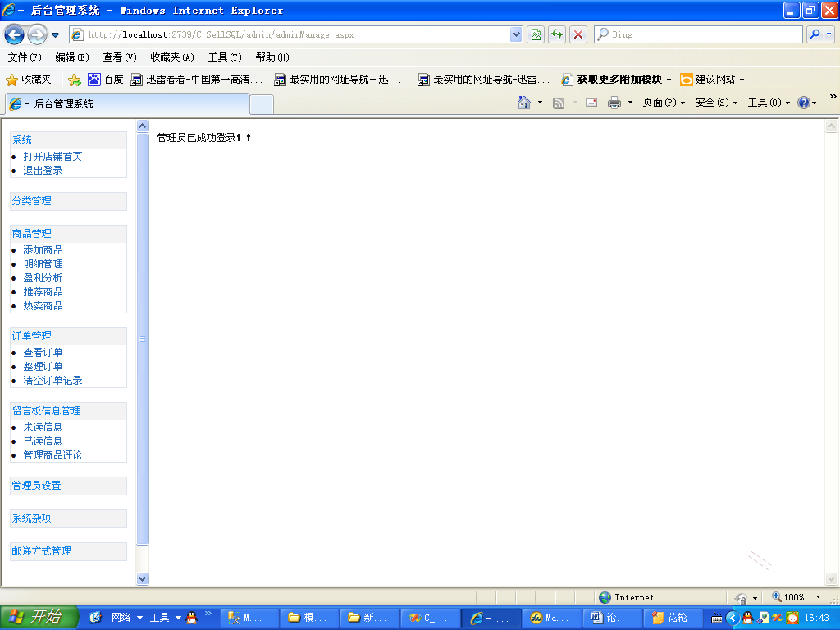
Task: Expand the 页面(P) dropdown
Action: [663, 102]
